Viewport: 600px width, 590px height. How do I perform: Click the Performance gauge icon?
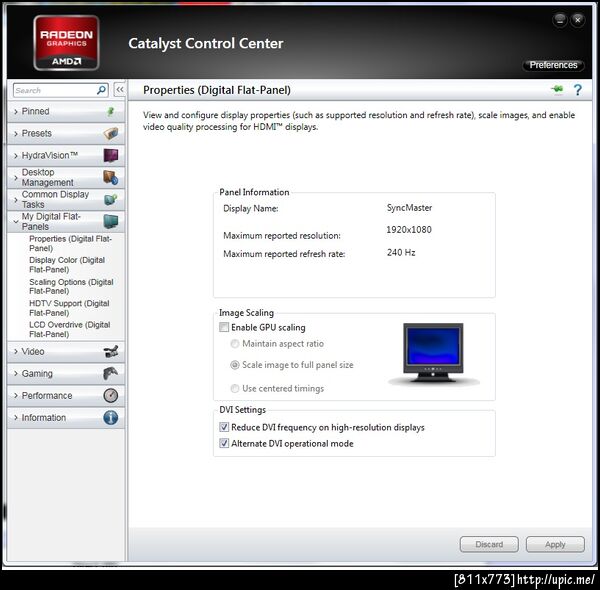pyautogui.click(x=111, y=395)
